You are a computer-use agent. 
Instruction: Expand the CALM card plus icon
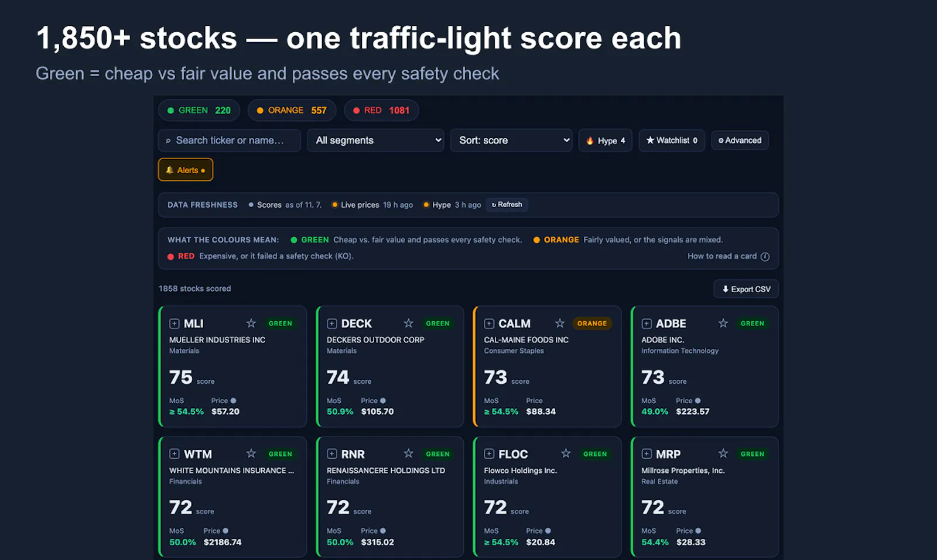(489, 324)
